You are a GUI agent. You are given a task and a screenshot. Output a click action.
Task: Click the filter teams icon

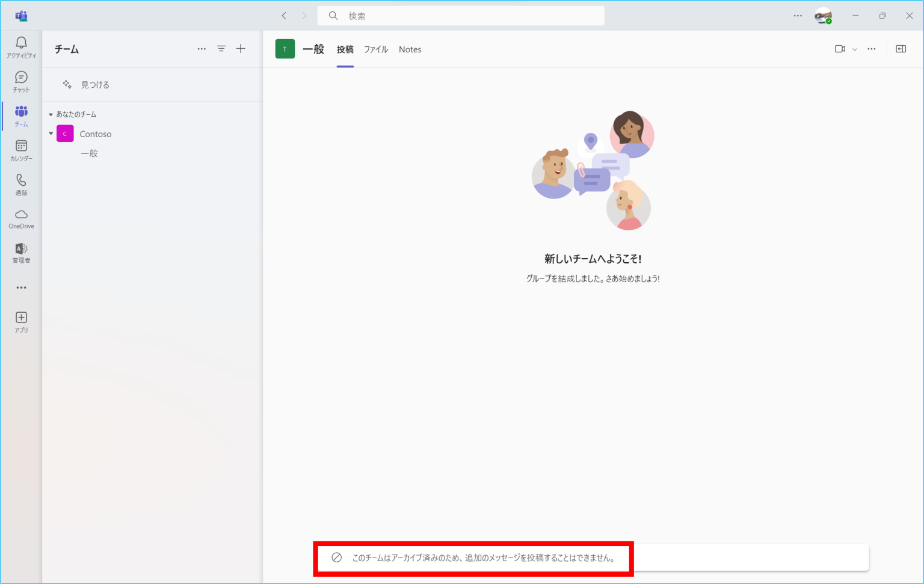(221, 49)
